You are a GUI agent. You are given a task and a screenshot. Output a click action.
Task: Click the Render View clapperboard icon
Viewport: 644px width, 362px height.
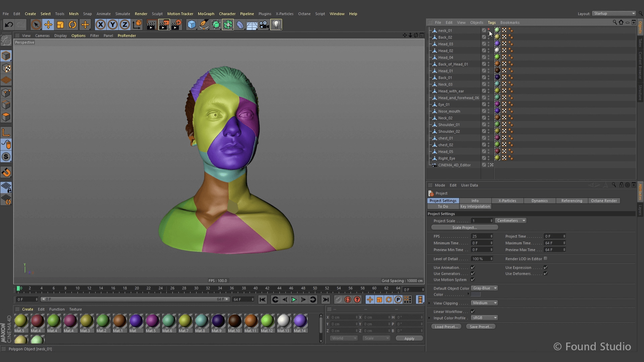pos(151,24)
